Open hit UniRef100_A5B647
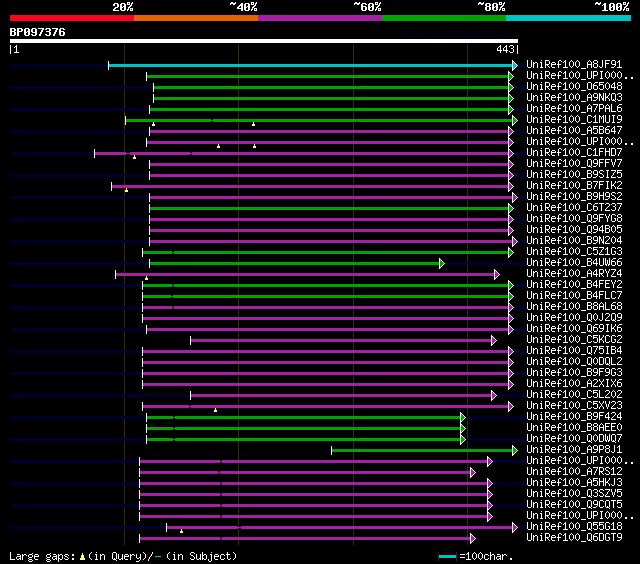 [574, 131]
